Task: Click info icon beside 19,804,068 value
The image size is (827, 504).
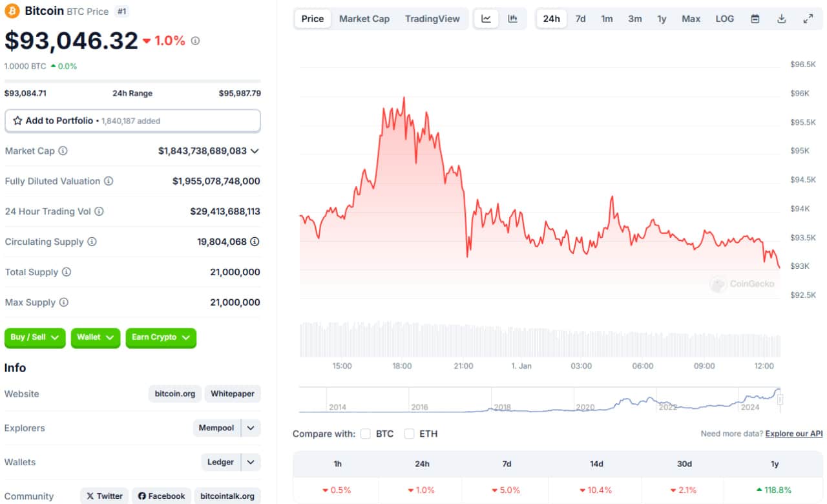Action: pos(255,242)
